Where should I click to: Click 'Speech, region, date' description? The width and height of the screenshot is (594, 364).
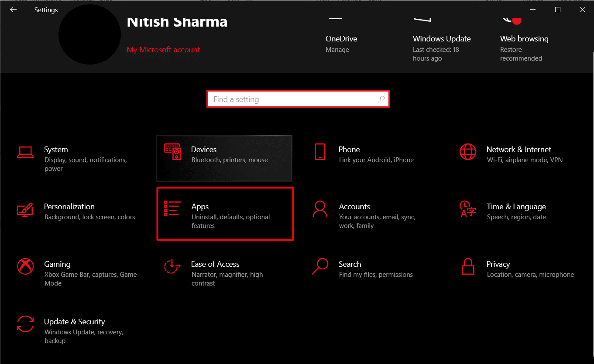click(x=516, y=217)
